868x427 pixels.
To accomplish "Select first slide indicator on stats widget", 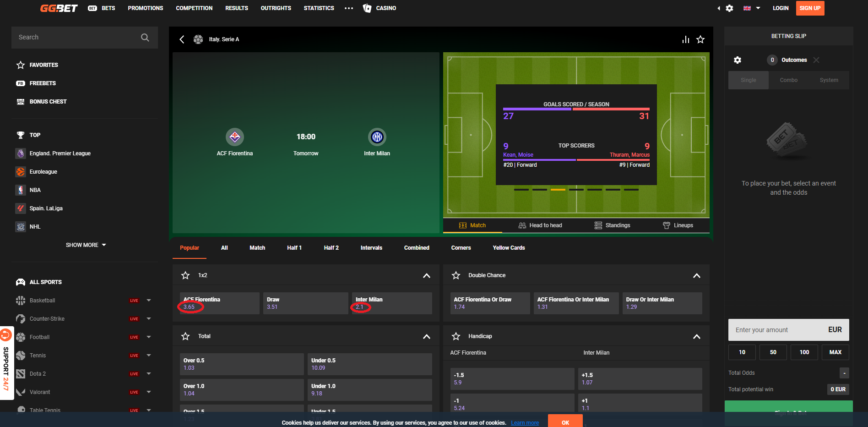I will 521,190.
